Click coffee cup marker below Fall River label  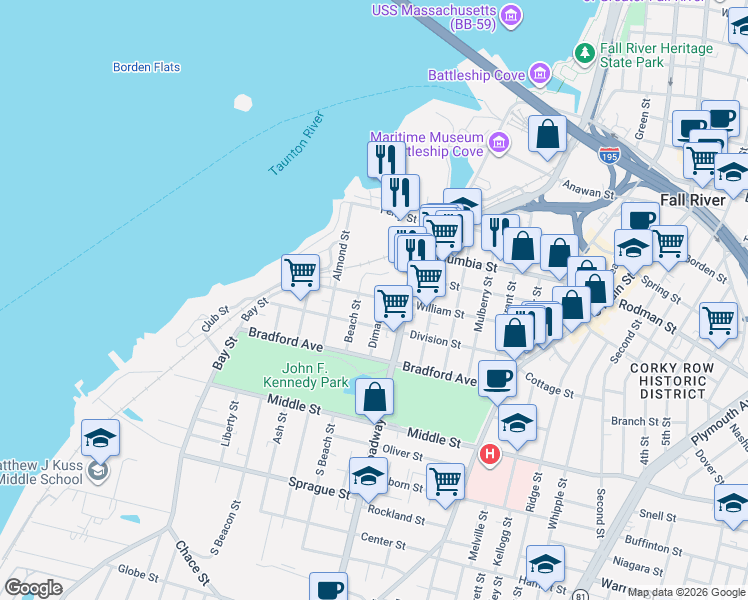(641, 217)
